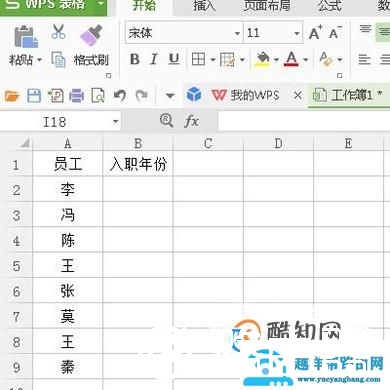Increase font size with A+ icon
The height and width of the screenshot is (390, 390).
315,33
